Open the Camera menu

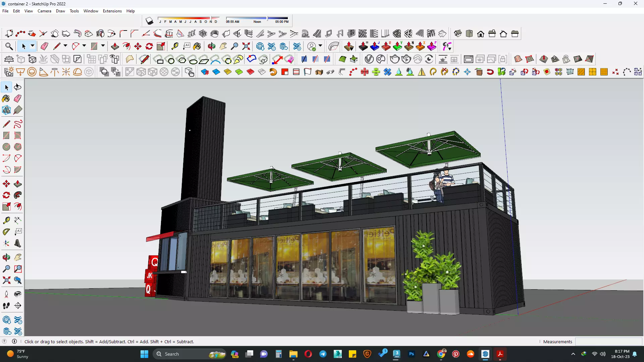tap(44, 11)
